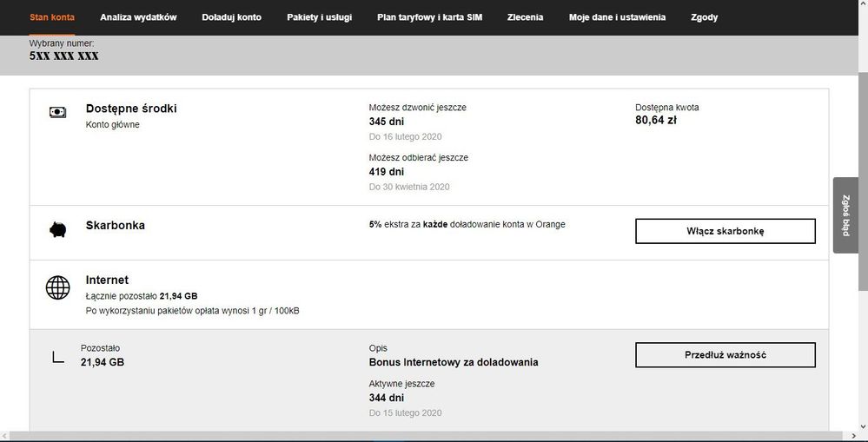
Task: Click the 80,64 zł available amount
Action: pyautogui.click(x=655, y=121)
